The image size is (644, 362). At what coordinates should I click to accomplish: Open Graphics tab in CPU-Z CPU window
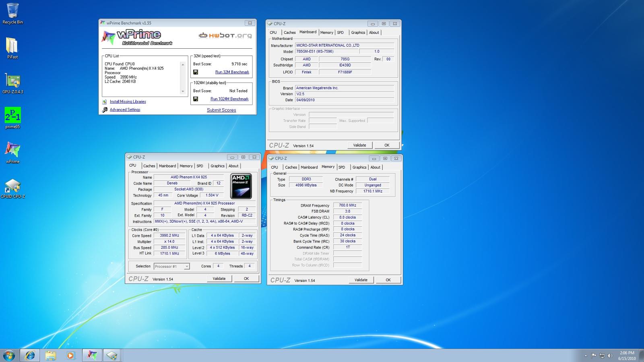tap(218, 166)
